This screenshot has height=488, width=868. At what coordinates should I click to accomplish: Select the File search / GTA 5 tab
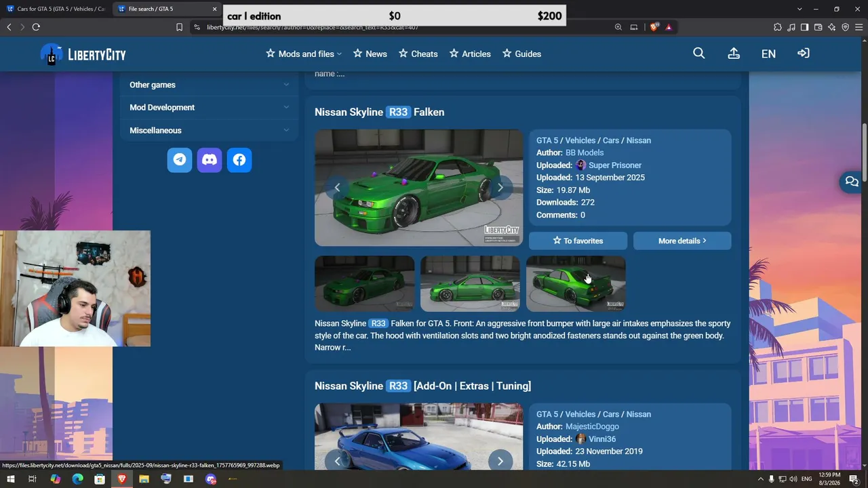coord(167,9)
